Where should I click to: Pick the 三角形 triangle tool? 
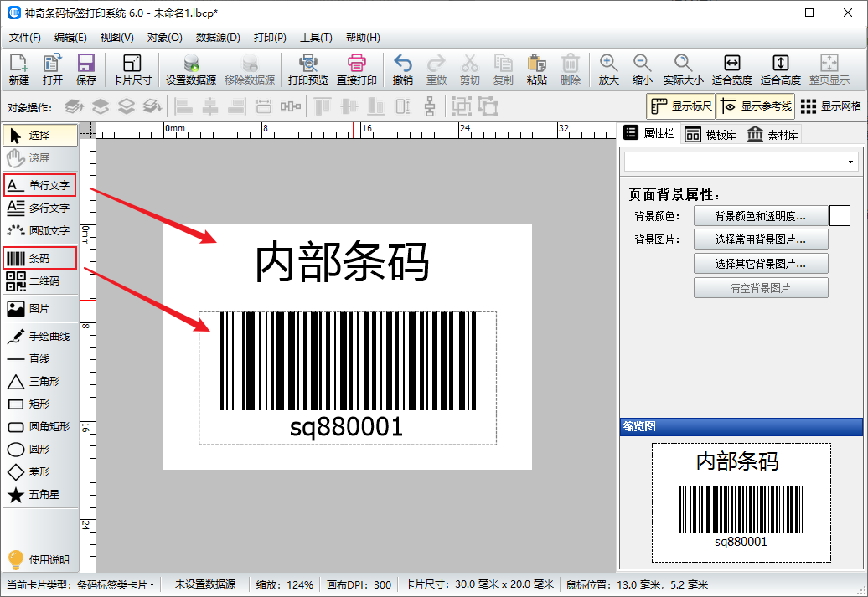40,382
